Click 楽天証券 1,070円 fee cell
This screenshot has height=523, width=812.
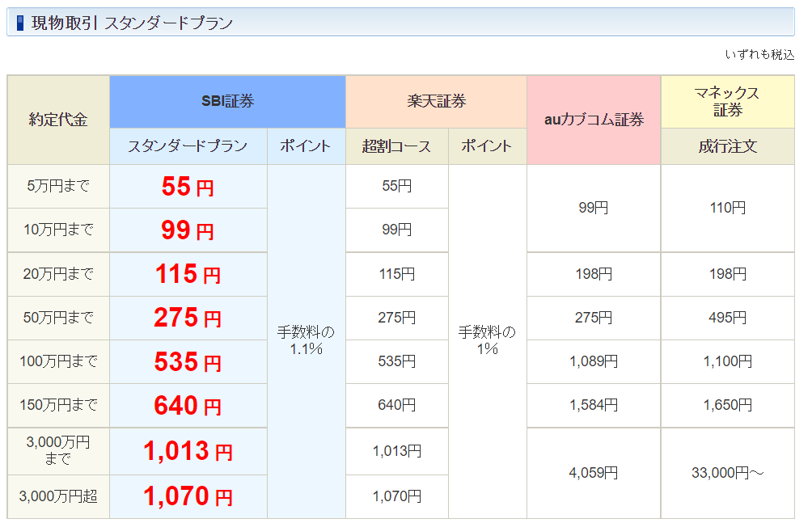coord(396,496)
